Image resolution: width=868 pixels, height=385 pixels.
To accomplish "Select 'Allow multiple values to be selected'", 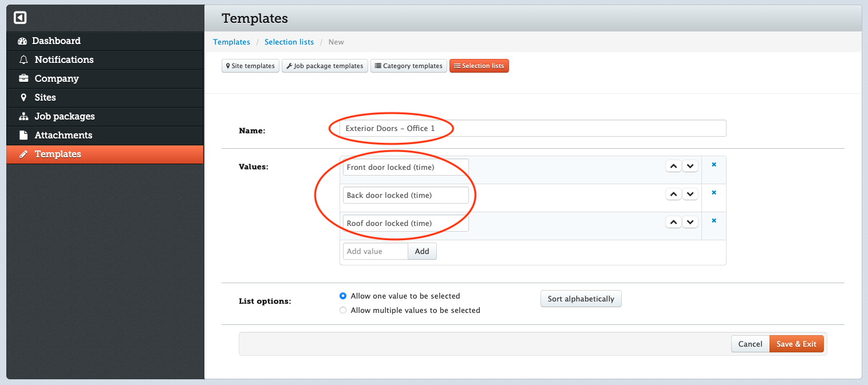I will tap(343, 311).
